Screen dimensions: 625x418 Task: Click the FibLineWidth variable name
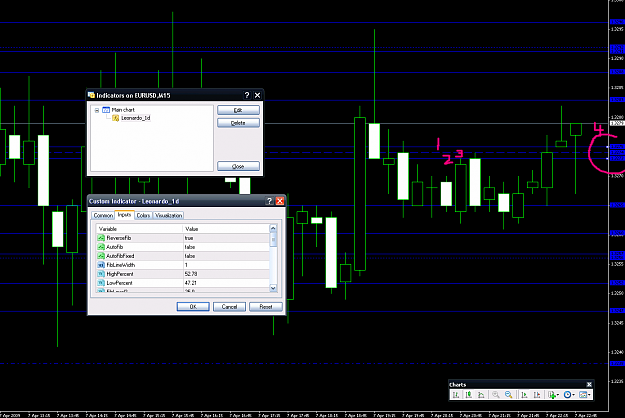coord(121,265)
